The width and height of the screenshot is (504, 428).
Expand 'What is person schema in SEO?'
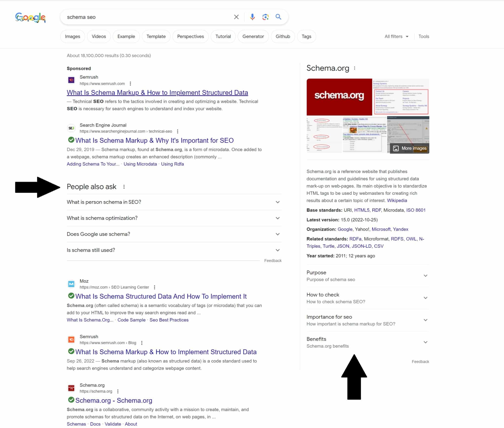(174, 202)
